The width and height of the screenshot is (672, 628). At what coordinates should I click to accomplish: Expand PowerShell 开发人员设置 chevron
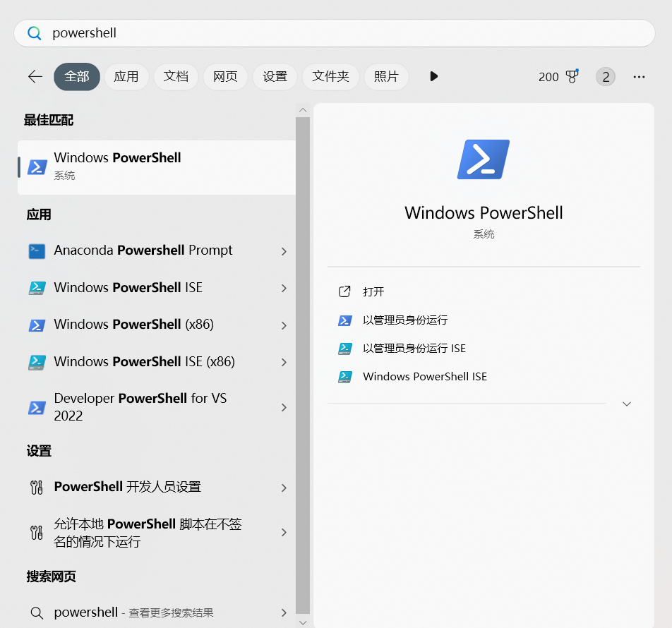284,488
